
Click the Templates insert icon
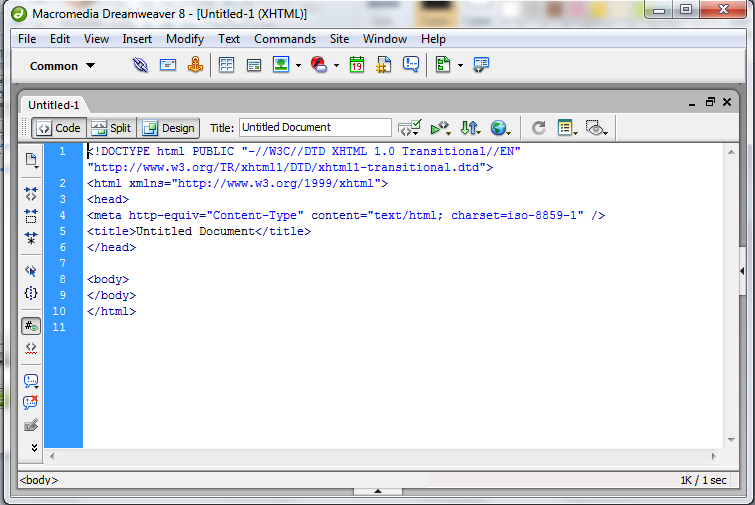[x=443, y=65]
